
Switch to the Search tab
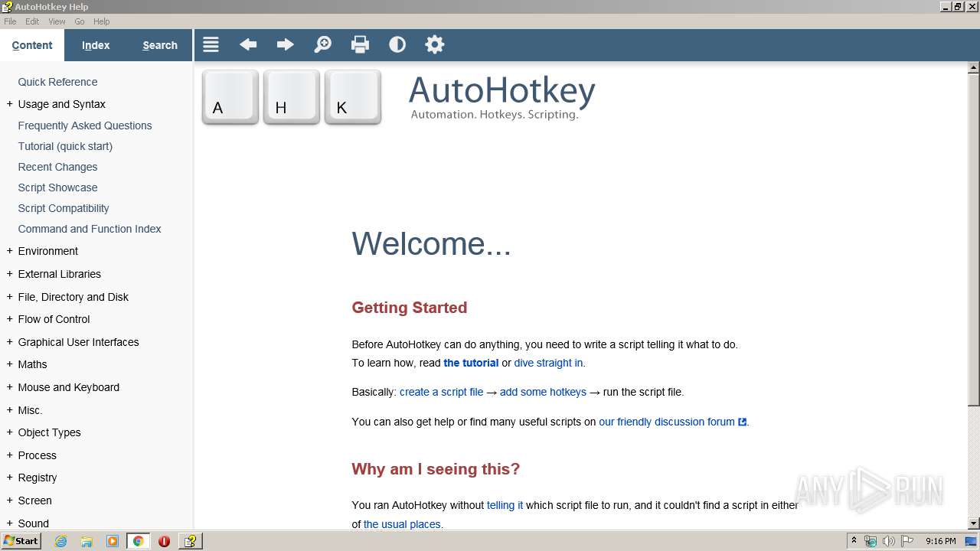tap(160, 45)
